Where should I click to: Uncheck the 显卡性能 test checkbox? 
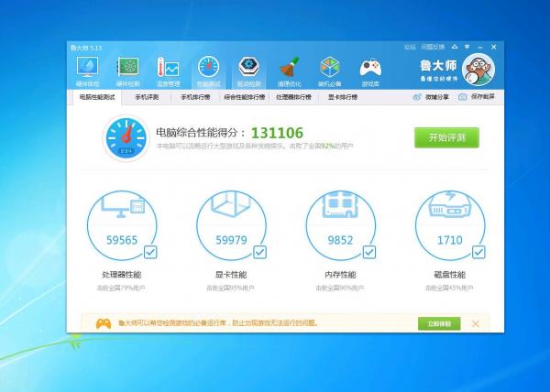pos(260,252)
